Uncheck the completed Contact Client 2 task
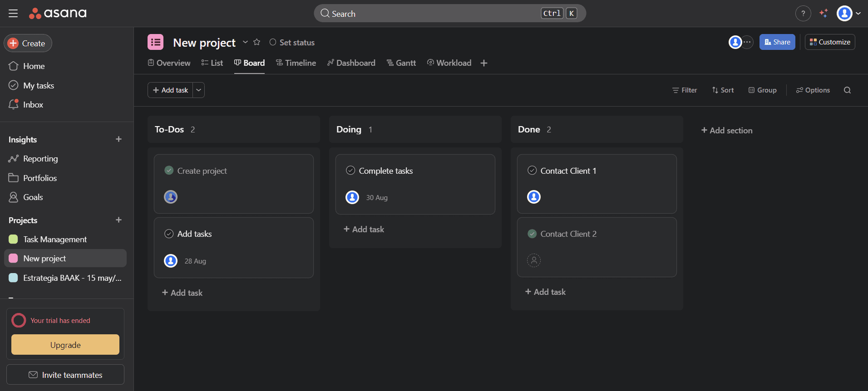Viewport: 868px width, 391px height. (x=532, y=234)
